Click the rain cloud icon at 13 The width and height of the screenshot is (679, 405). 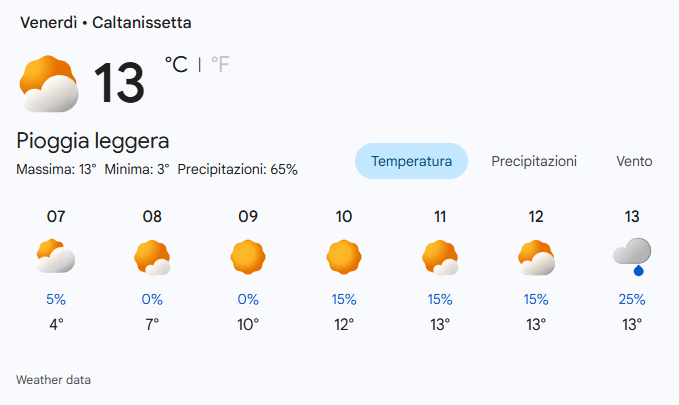tap(632, 257)
